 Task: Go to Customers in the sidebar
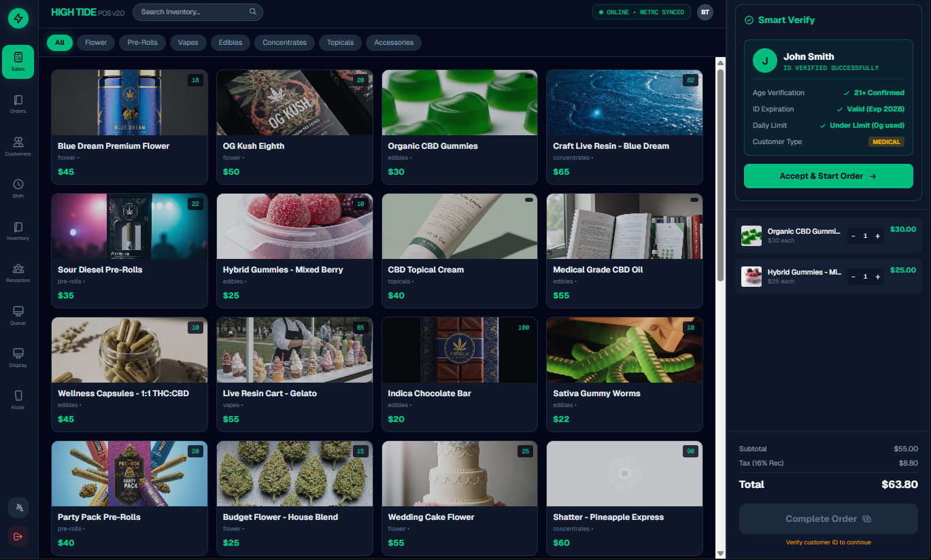[x=18, y=146]
